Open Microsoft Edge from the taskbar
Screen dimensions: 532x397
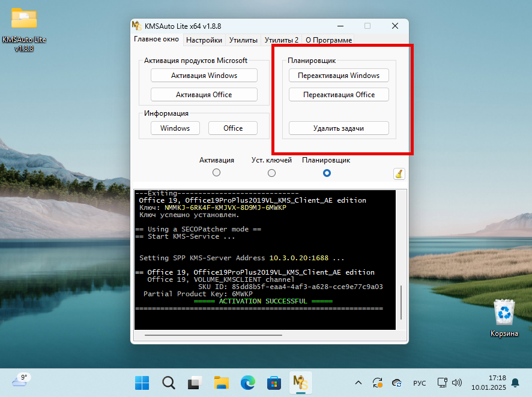pyautogui.click(x=248, y=382)
